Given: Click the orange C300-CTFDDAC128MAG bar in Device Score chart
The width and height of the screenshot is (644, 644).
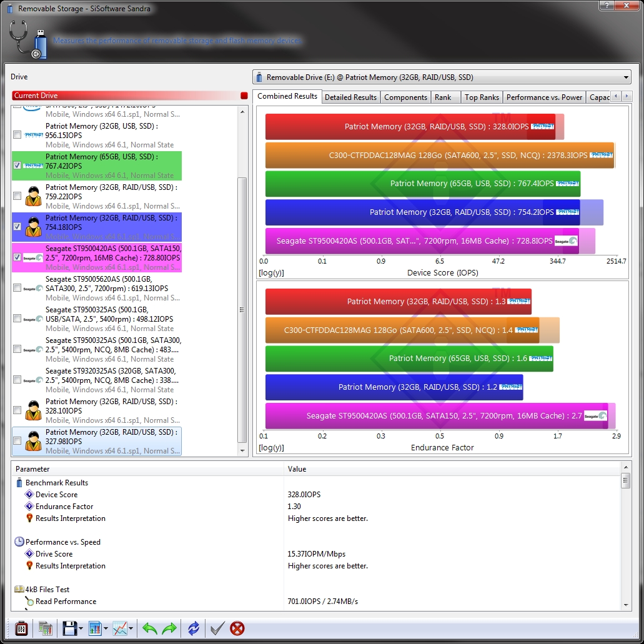Looking at the screenshot, I should [x=440, y=156].
